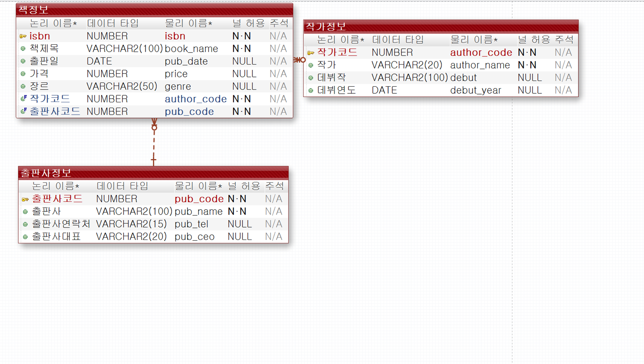Click VARCHAR2(20) type of author_name
The height and width of the screenshot is (364, 644).
click(x=407, y=65)
